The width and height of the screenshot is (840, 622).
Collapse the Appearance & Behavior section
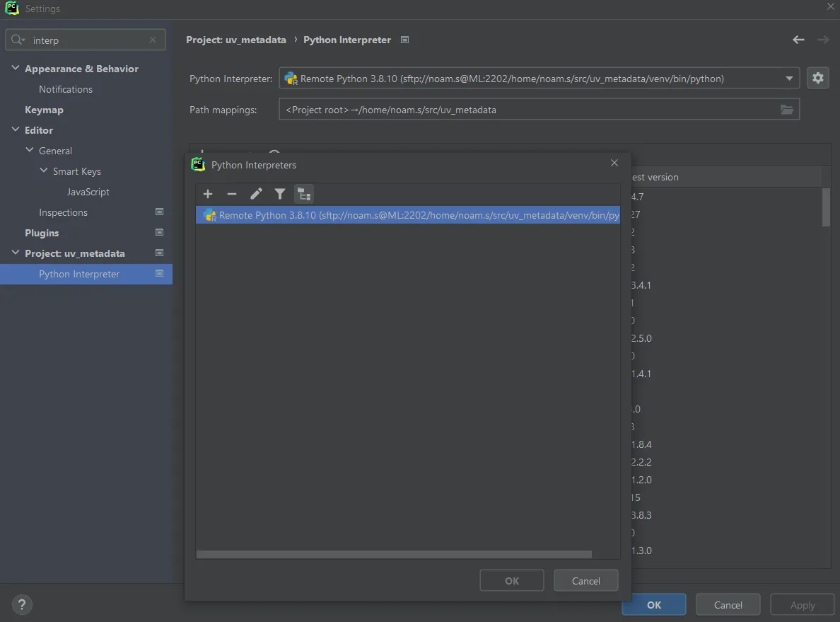pyautogui.click(x=16, y=68)
